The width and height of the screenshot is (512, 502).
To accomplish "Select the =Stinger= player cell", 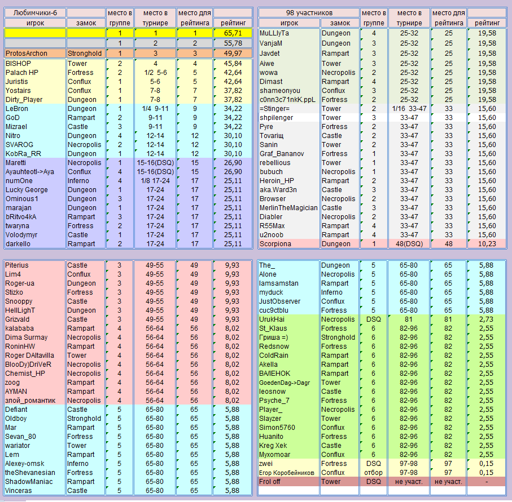I will pyautogui.click(x=289, y=108).
